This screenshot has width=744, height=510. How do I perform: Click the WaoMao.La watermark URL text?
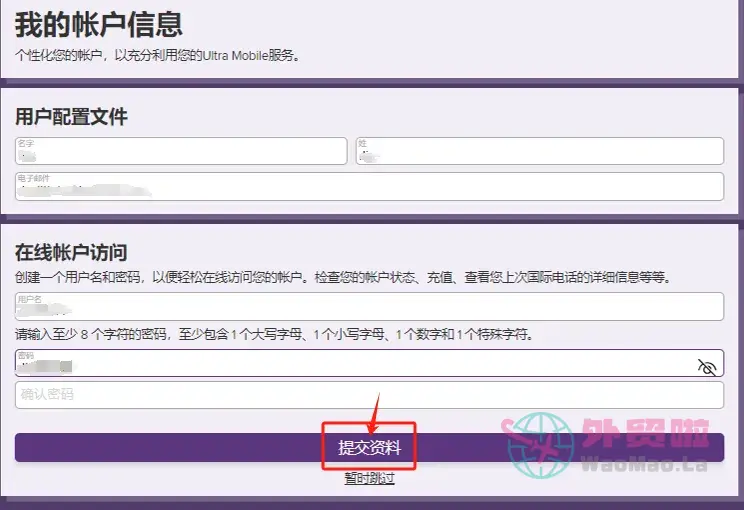point(645,464)
